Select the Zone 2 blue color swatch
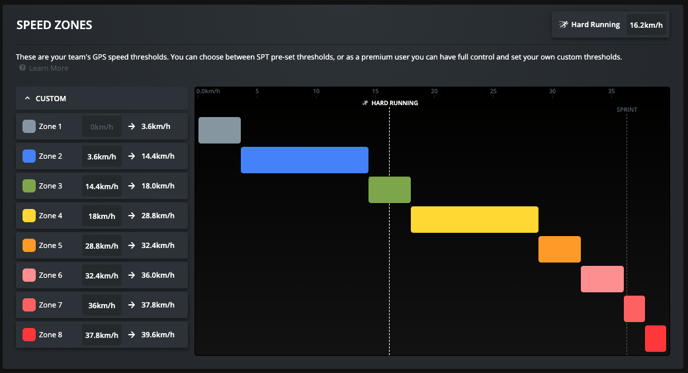Image resolution: width=688 pixels, height=373 pixels. tap(29, 156)
